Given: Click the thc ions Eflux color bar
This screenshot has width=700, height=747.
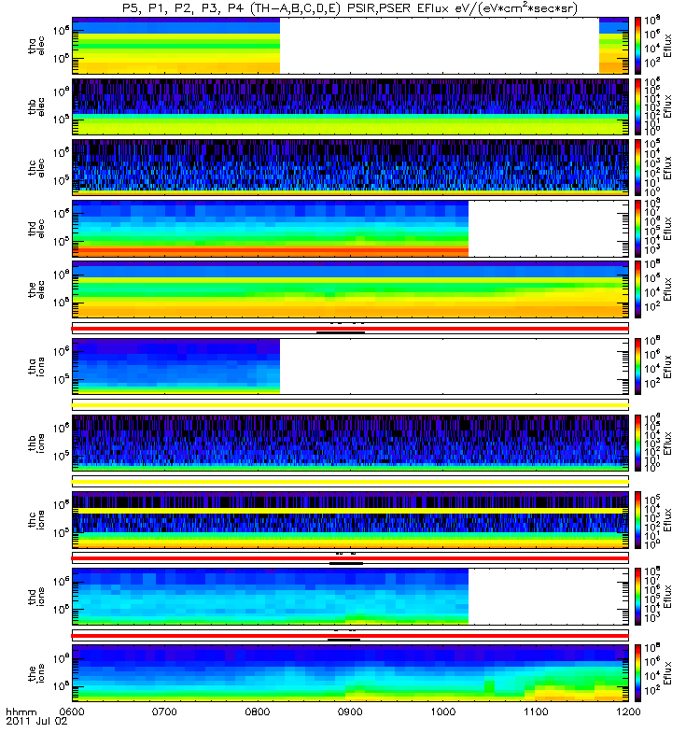Looking at the screenshot, I should (637, 520).
